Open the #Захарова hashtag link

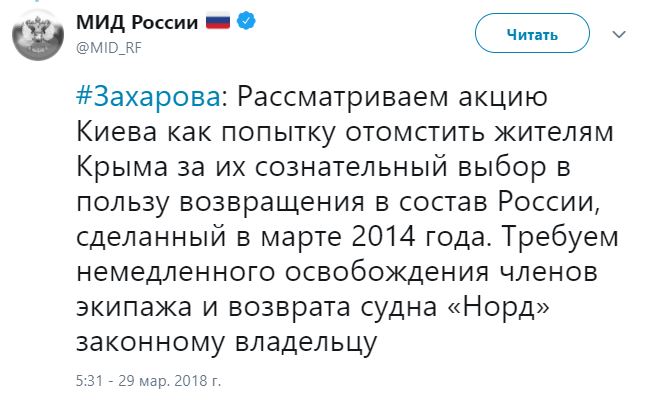coord(148,97)
